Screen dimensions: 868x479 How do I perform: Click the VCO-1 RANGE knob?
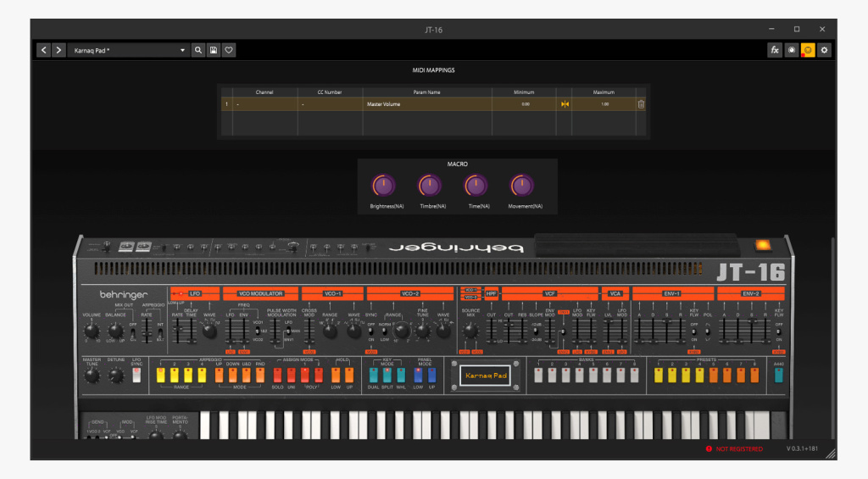[x=330, y=331]
